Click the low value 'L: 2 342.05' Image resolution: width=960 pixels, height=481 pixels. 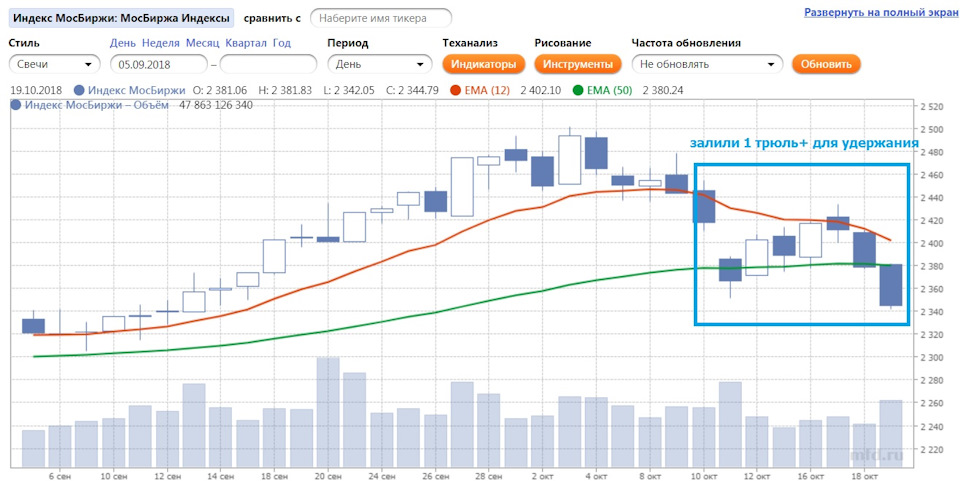(349, 91)
